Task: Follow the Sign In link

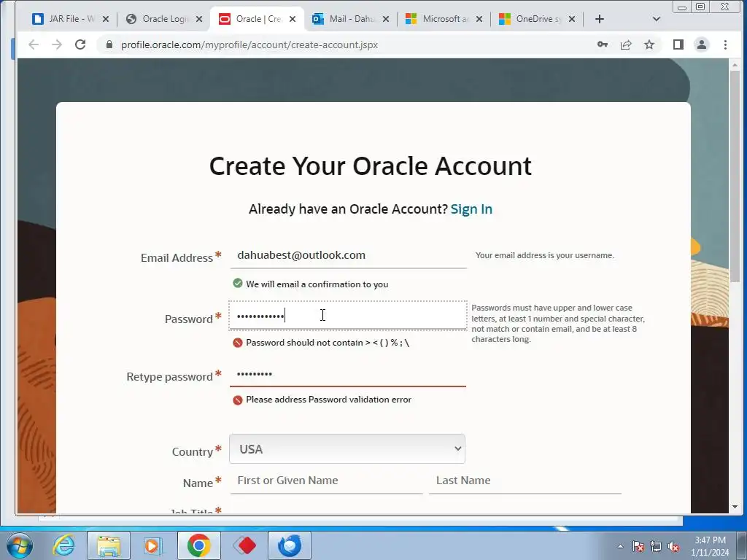Action: (471, 209)
